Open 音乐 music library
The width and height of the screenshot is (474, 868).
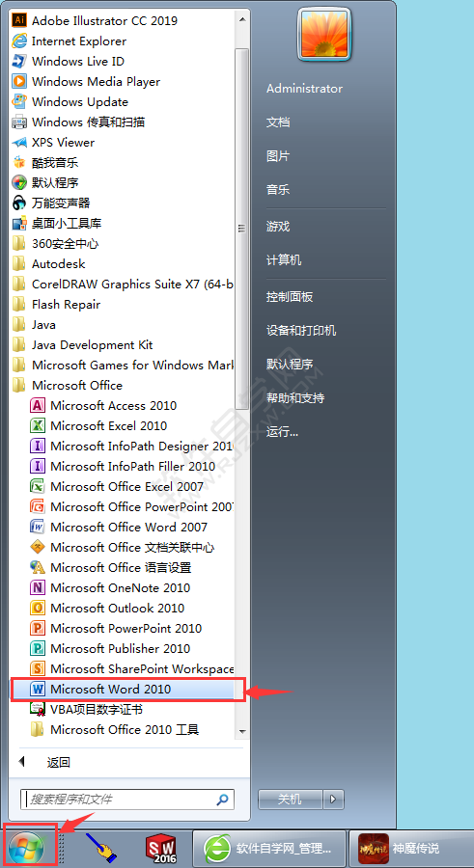point(278,190)
